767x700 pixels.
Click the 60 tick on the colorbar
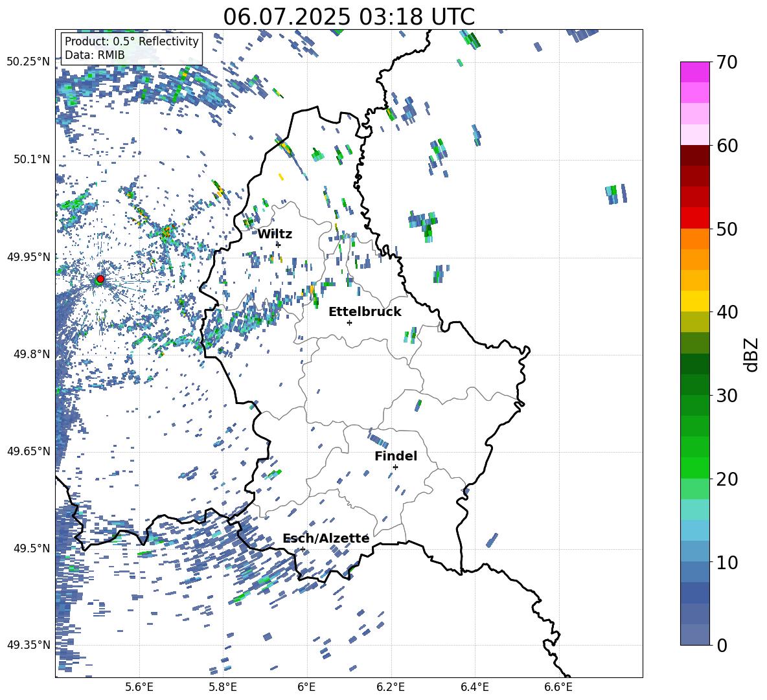[x=727, y=146]
